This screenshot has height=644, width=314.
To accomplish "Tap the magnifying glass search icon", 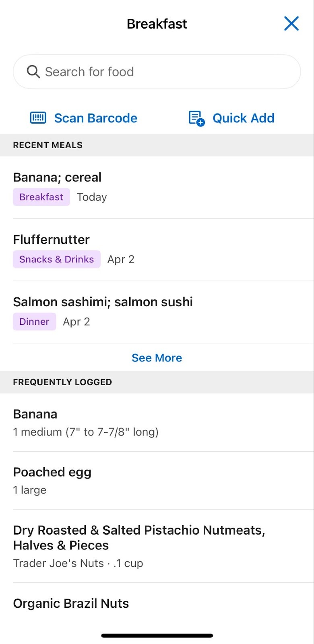I will tap(33, 72).
